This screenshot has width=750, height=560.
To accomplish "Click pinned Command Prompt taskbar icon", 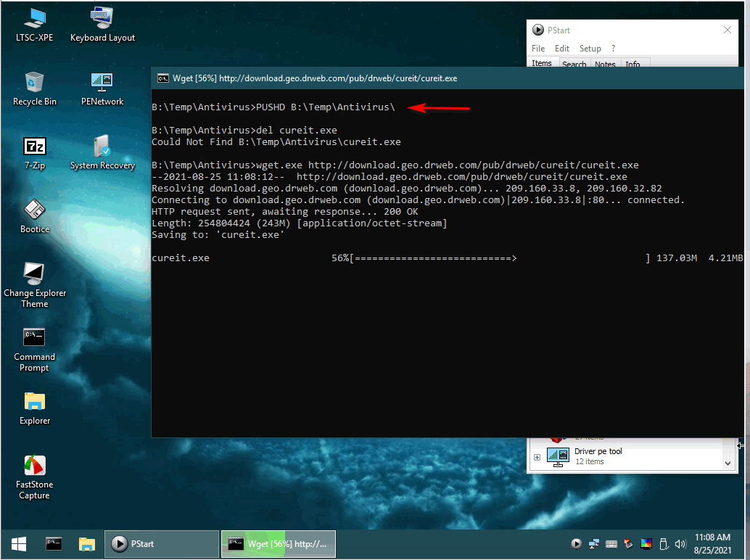I will (54, 544).
